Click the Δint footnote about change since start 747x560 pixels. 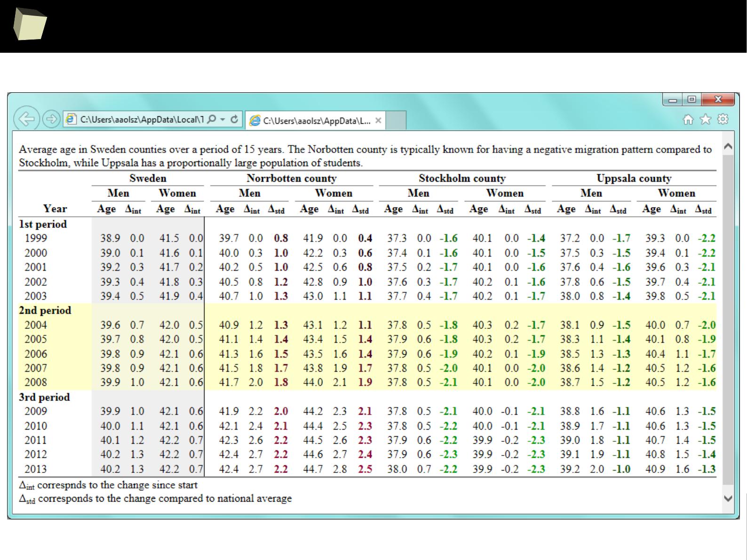click(x=108, y=485)
